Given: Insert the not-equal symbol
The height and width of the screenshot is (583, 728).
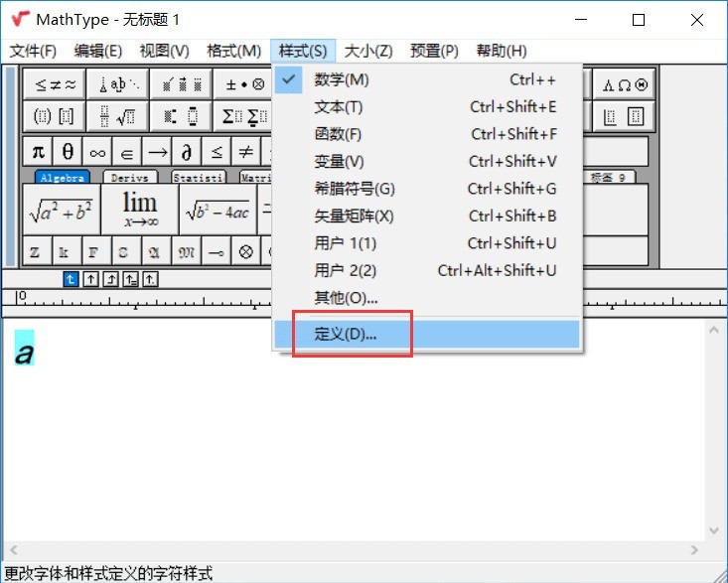Looking at the screenshot, I should (245, 151).
